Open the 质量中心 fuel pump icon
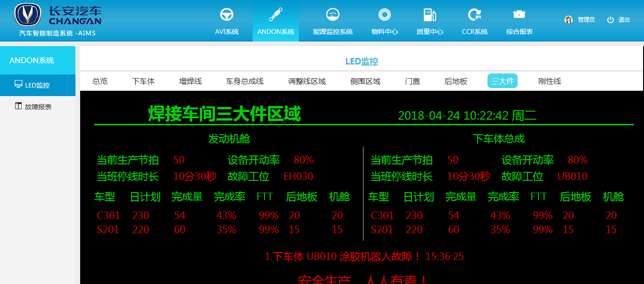Image resolution: width=644 pixels, height=284 pixels. click(429, 15)
